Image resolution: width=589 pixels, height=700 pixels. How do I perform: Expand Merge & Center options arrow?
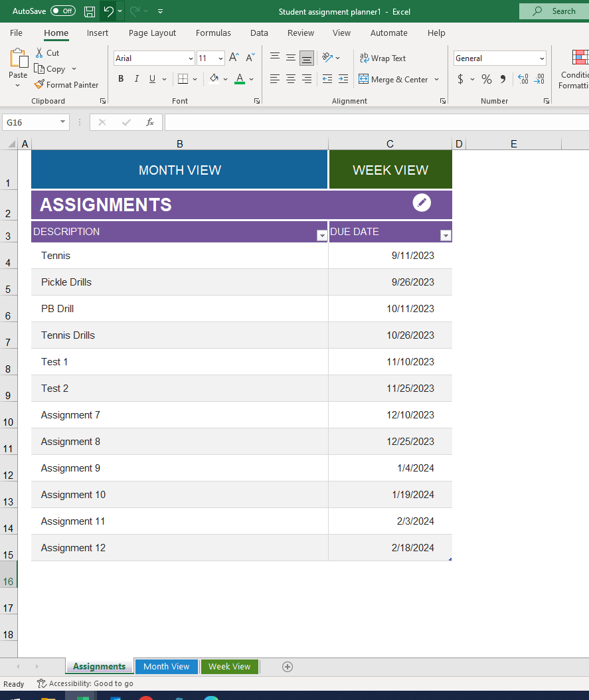436,80
